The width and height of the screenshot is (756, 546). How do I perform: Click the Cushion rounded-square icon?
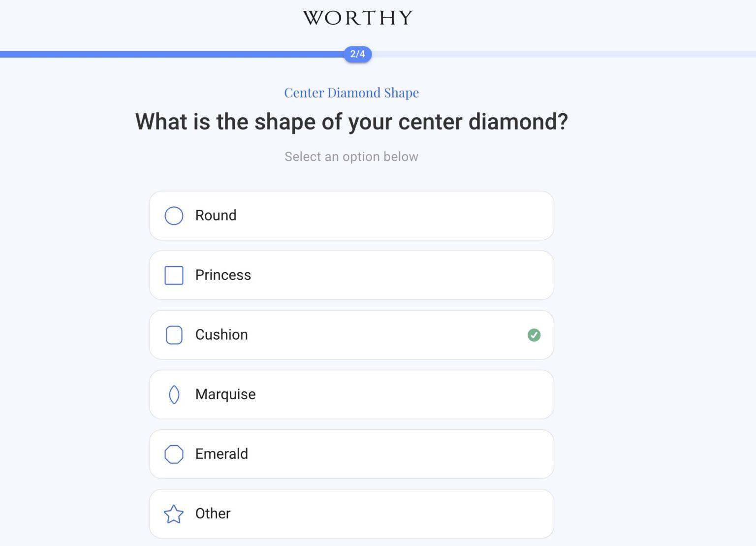pos(173,335)
